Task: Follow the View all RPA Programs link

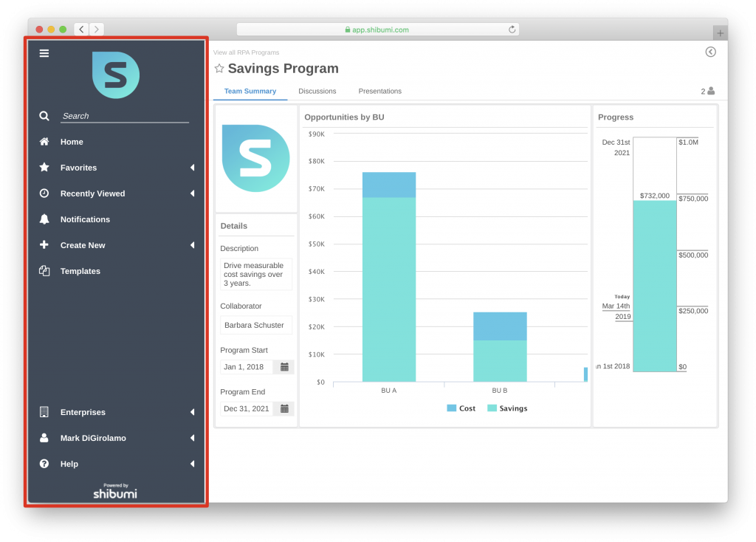Action: coord(246,52)
